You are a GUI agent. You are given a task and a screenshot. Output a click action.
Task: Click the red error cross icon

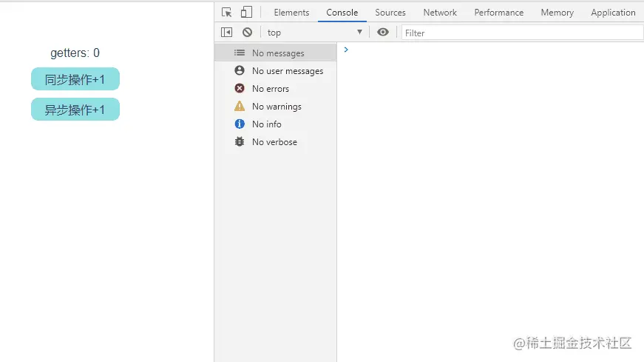(240, 88)
